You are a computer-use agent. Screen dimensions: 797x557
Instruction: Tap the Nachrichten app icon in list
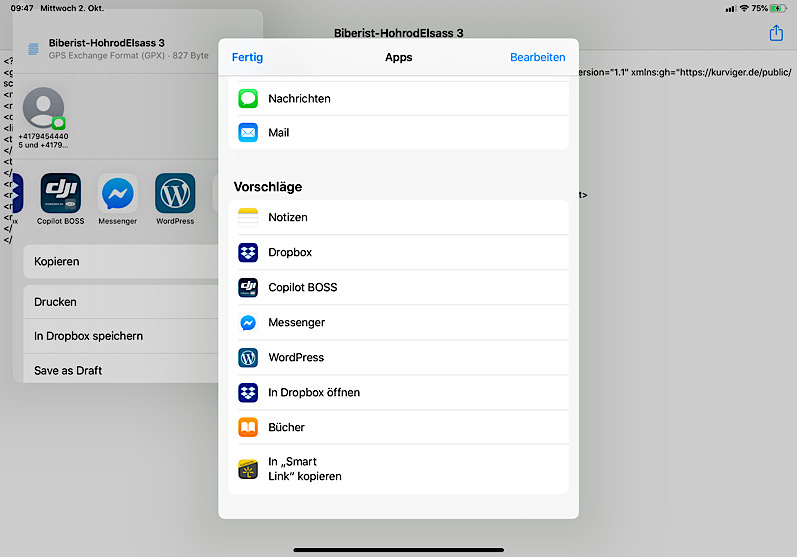click(248, 99)
